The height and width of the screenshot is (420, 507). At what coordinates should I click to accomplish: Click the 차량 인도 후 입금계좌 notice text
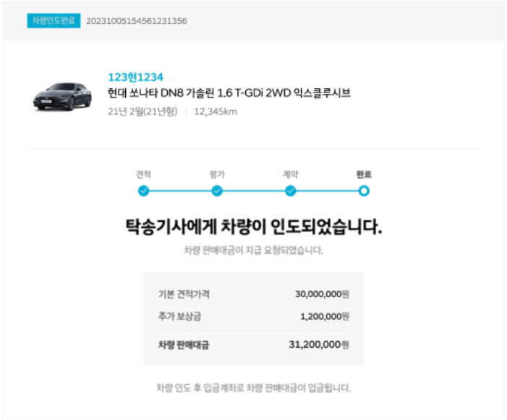pos(254,387)
